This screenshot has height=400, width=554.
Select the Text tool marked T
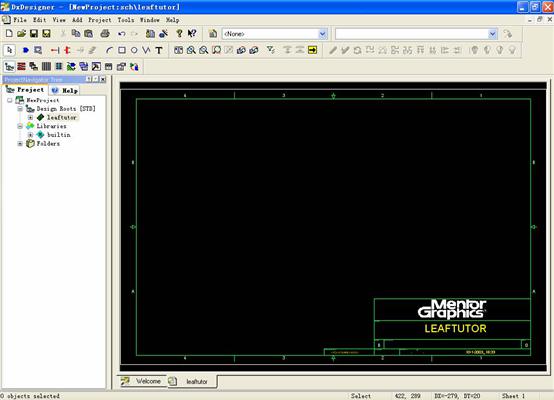tap(159, 50)
